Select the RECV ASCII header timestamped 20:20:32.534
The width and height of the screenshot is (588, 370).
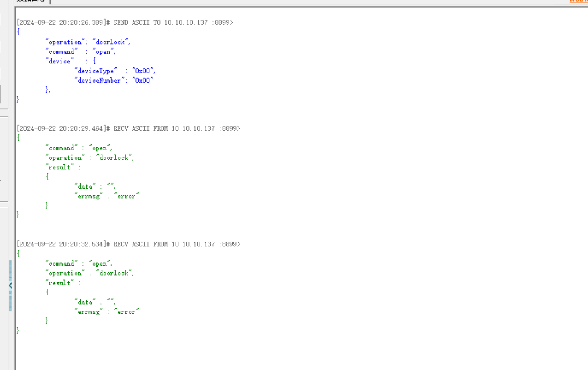(129, 244)
